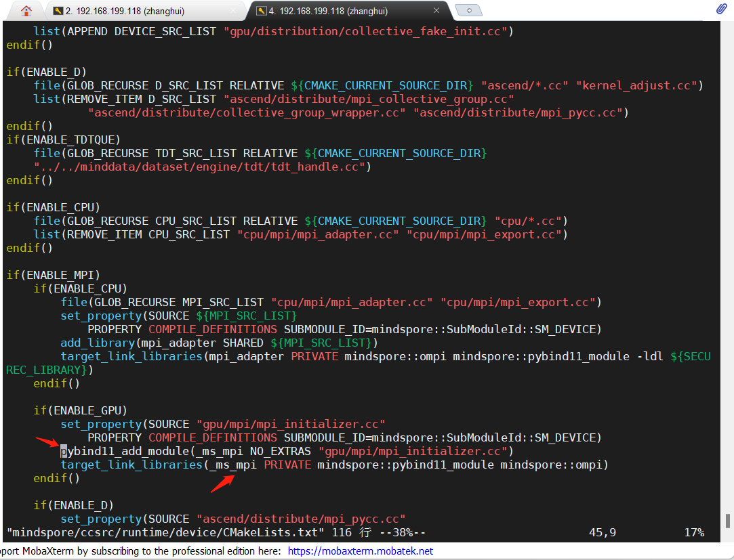The image size is (734, 560).
Task: Click the "if(ENABLE_CPU)" line at top level
Action: point(54,207)
